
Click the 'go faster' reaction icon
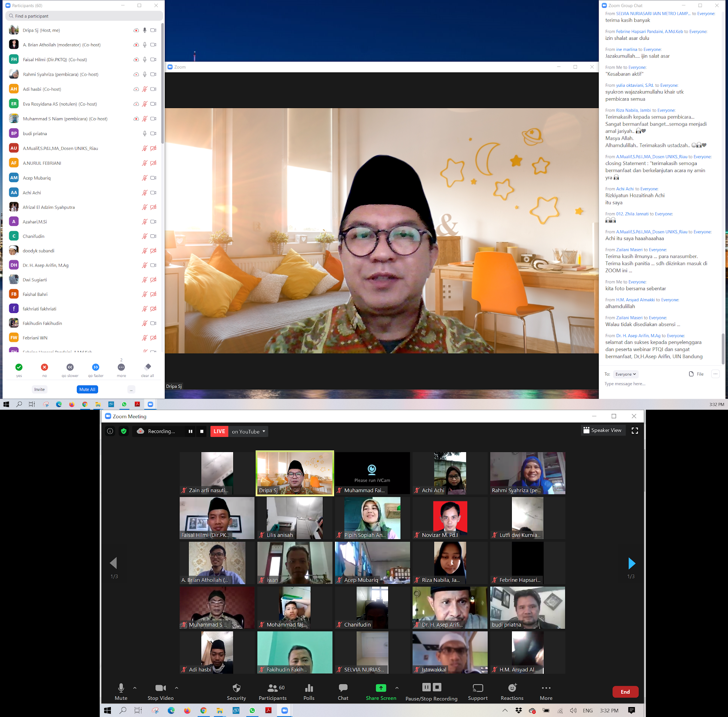coord(96,367)
